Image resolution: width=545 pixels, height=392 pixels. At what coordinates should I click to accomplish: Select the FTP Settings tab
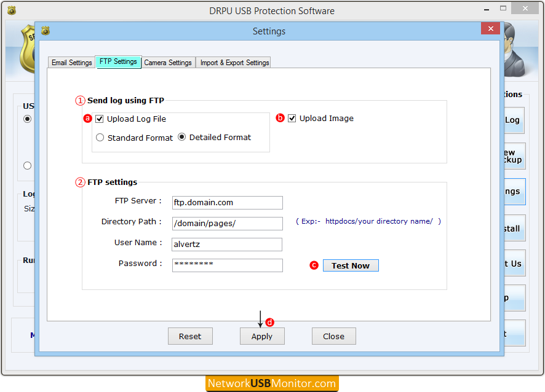pyautogui.click(x=118, y=62)
